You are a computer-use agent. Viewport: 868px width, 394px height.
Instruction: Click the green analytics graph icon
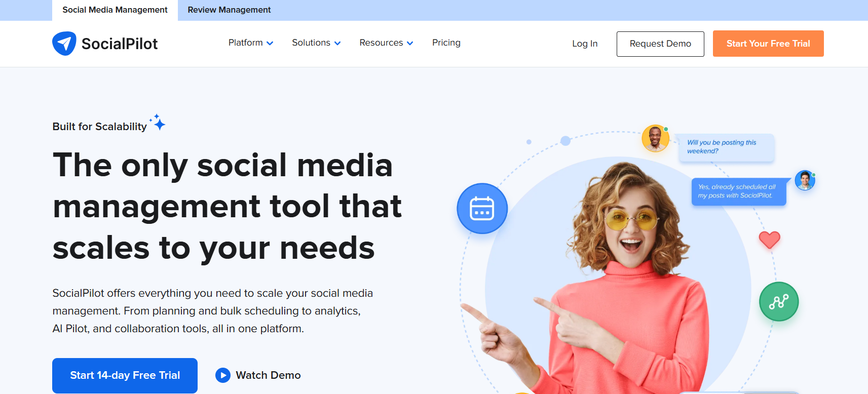779,302
